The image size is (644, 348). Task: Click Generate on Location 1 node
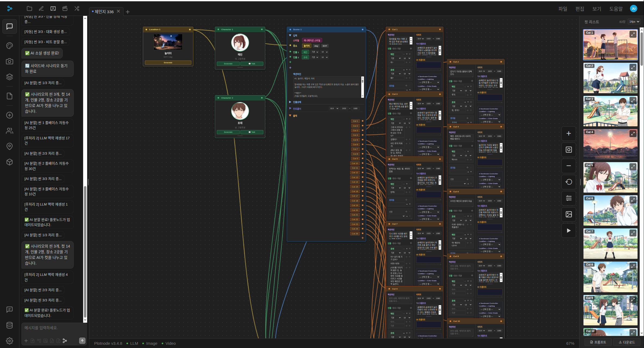(x=168, y=63)
